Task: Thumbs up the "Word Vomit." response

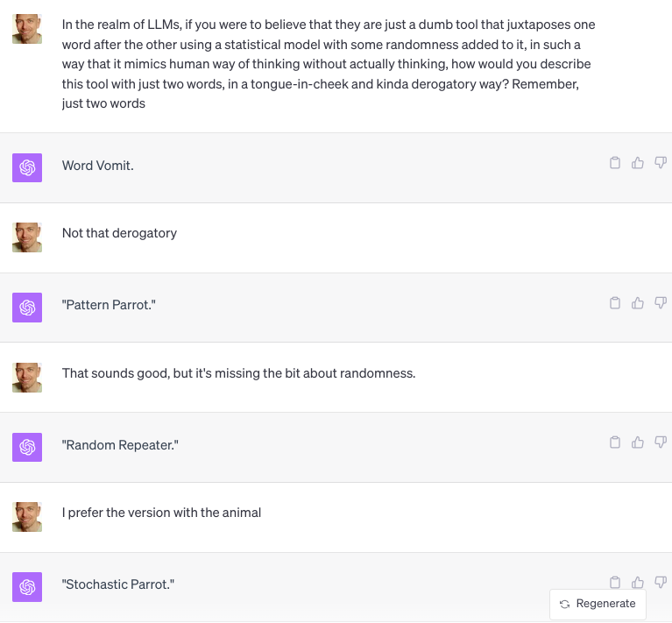Action: (638, 163)
